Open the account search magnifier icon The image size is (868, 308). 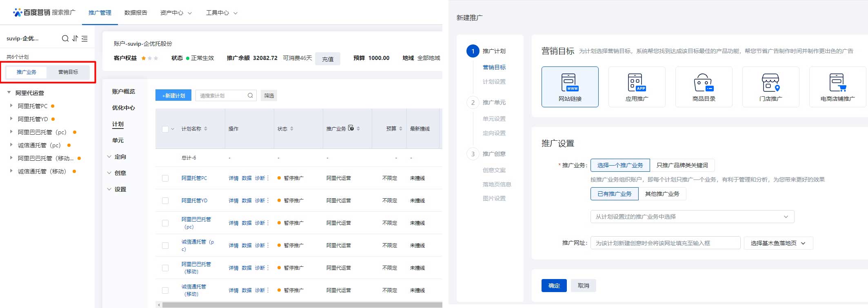65,38
